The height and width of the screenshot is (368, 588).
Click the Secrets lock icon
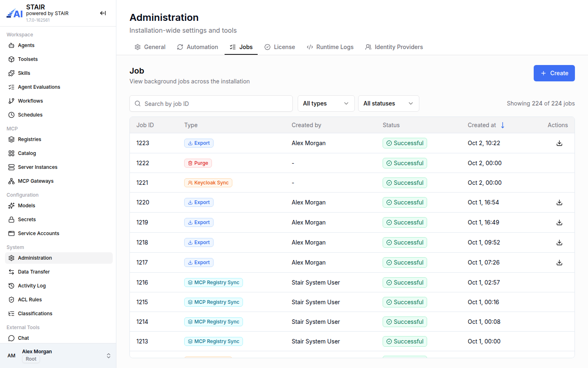(11, 220)
